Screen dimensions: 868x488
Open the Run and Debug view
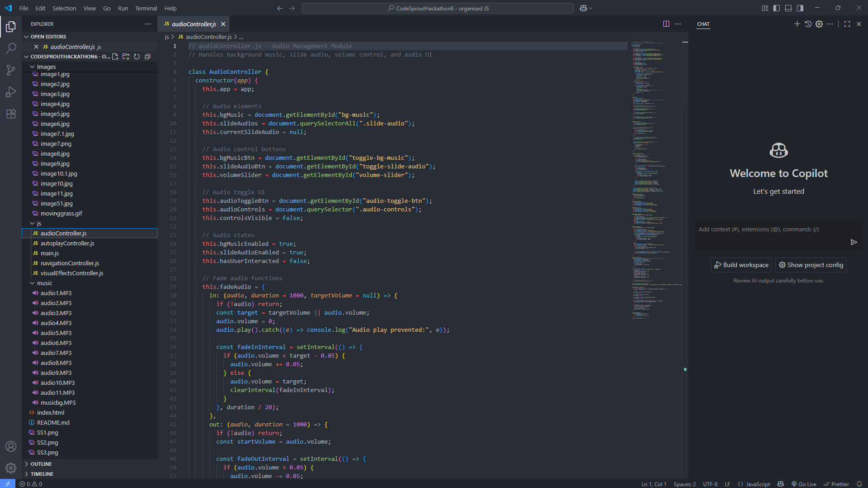point(11,92)
